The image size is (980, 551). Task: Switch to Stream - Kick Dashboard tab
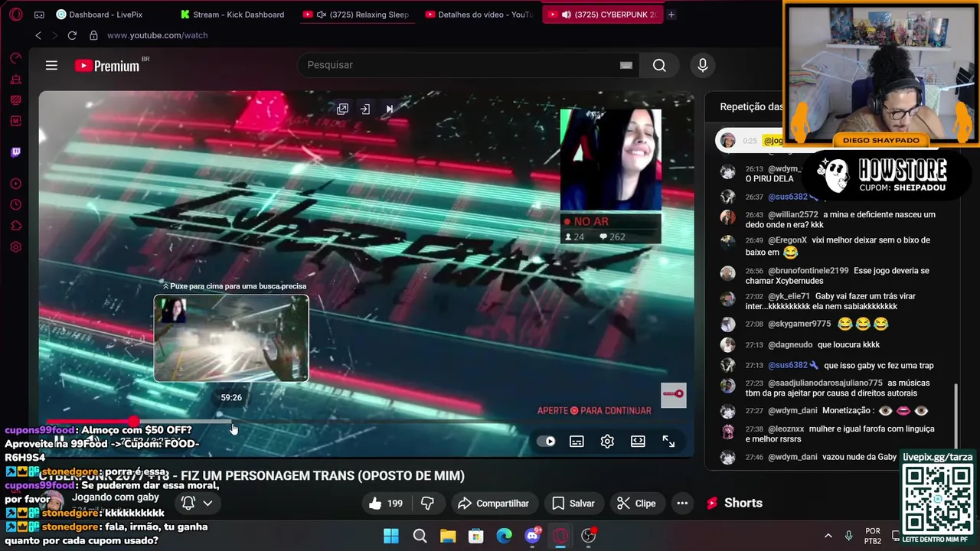pyautogui.click(x=232, y=15)
